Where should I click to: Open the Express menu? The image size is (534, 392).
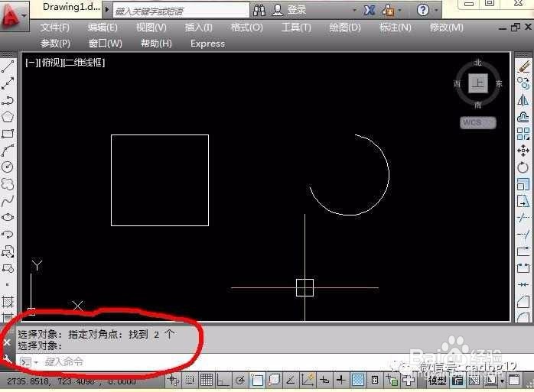208,44
